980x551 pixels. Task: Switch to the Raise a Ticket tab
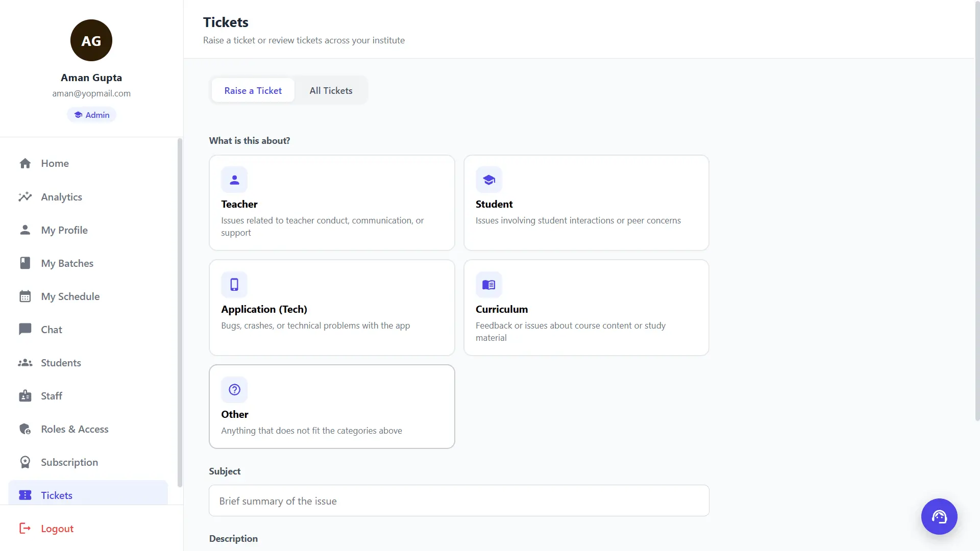(253, 90)
